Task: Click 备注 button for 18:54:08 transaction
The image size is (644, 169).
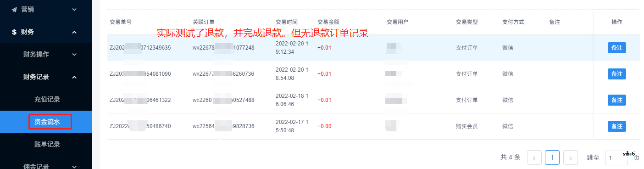Action: pyautogui.click(x=617, y=73)
